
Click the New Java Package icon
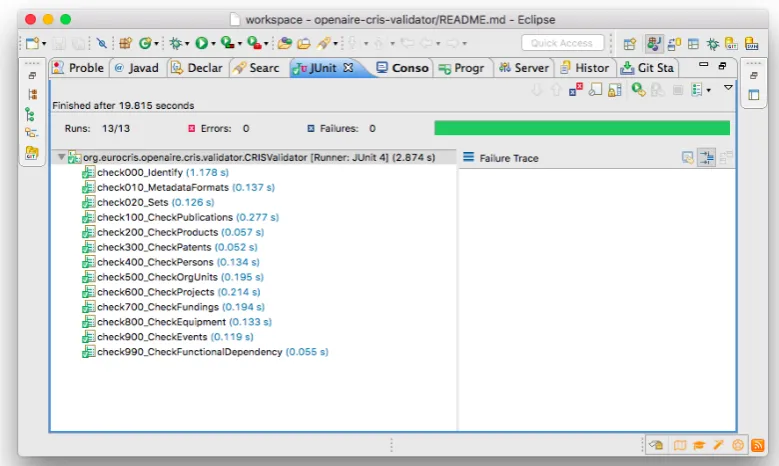point(125,43)
